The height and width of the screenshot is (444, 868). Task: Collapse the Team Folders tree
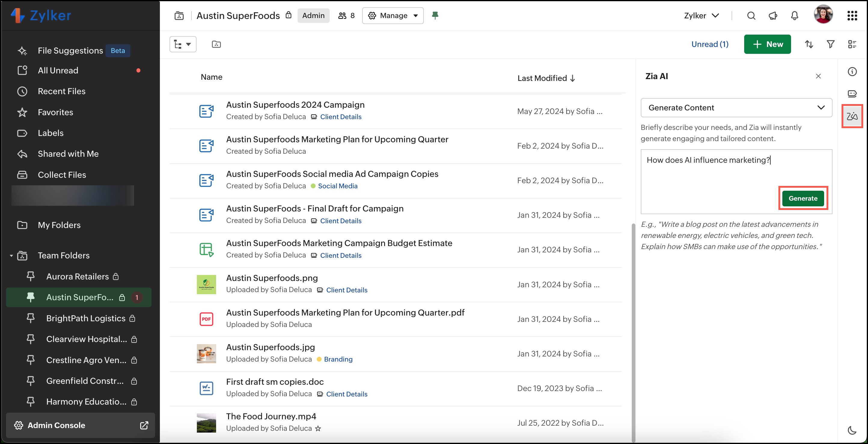[11, 256]
